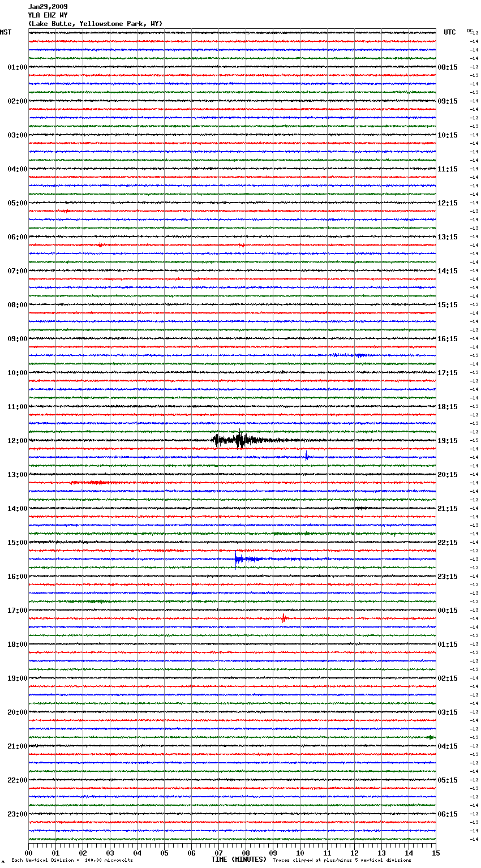
Task: Click the 00:15 UTC time label
Action: pyautogui.click(x=448, y=611)
